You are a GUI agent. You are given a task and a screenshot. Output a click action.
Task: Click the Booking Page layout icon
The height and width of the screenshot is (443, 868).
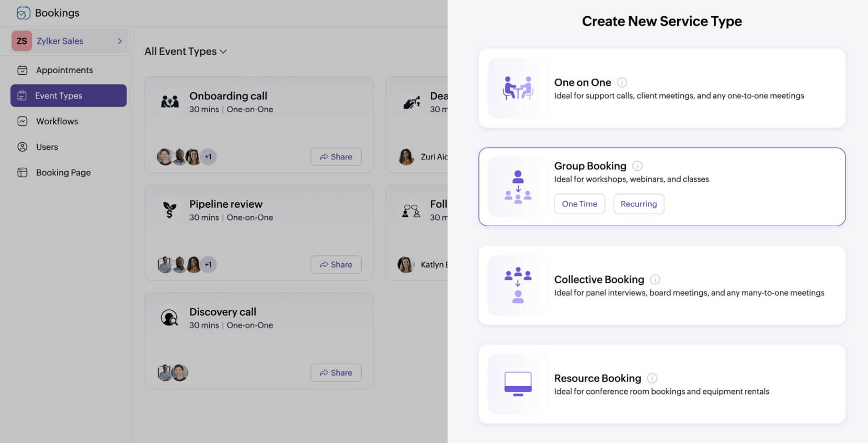(x=22, y=172)
